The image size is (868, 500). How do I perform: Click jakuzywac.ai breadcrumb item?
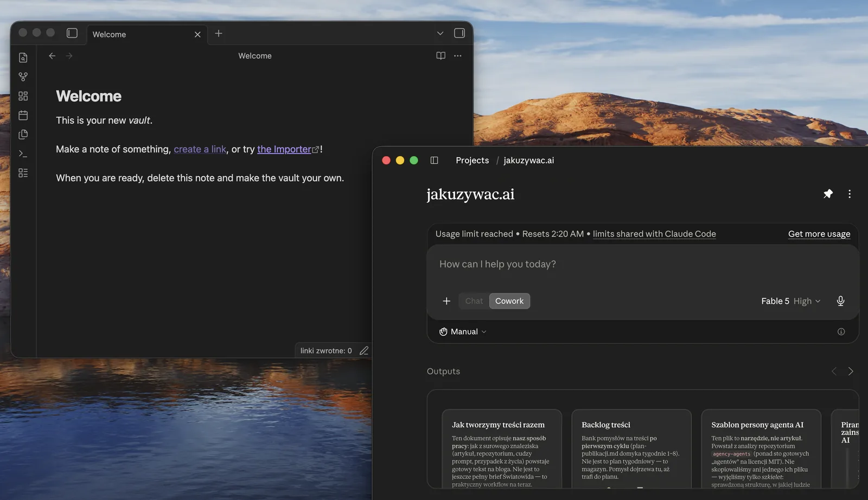(x=529, y=161)
